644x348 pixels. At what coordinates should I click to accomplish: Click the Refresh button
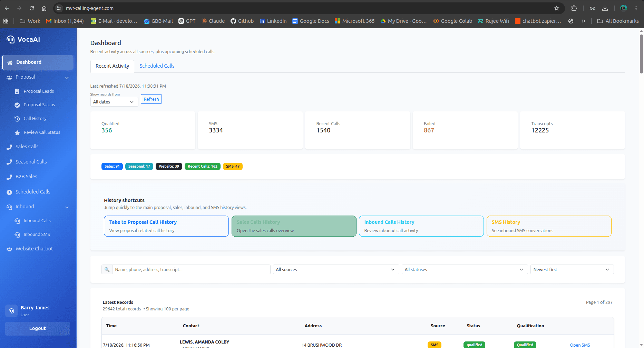(x=151, y=99)
